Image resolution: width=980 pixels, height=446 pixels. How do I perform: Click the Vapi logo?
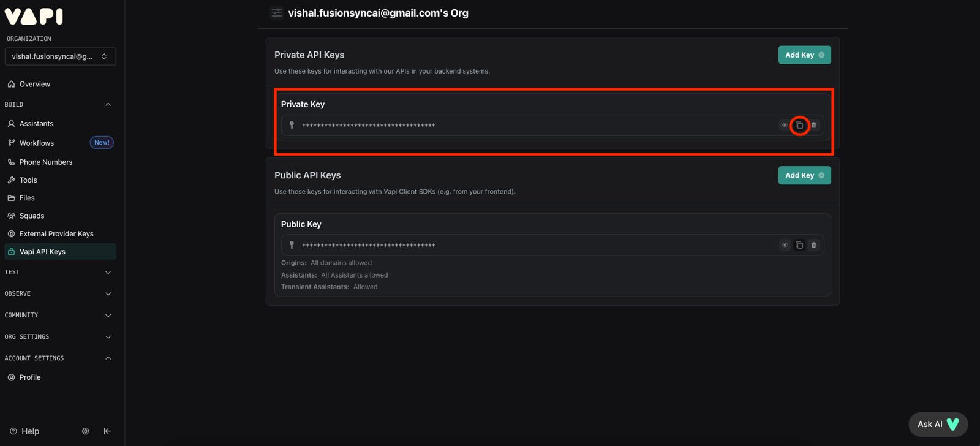tap(34, 16)
